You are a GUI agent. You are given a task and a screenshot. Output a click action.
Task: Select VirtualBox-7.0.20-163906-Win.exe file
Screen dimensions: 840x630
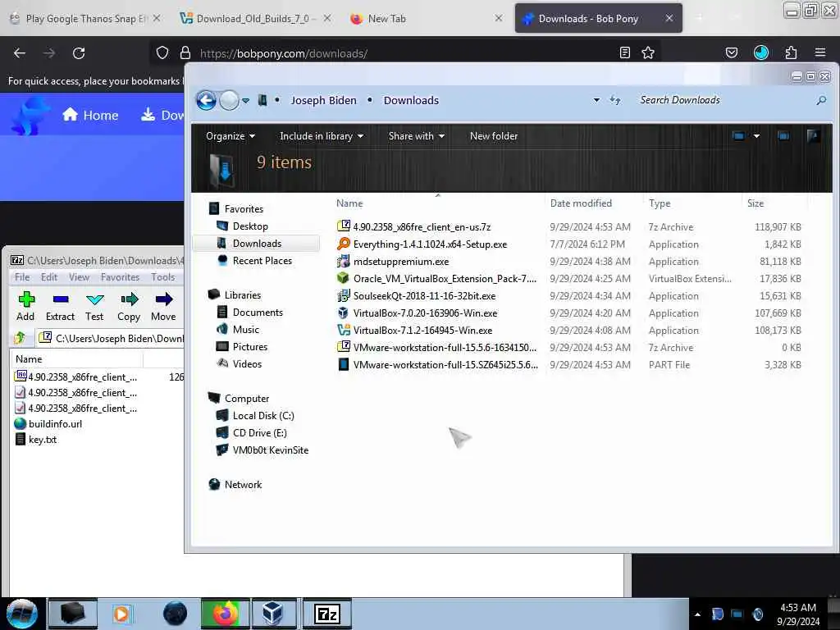(425, 313)
